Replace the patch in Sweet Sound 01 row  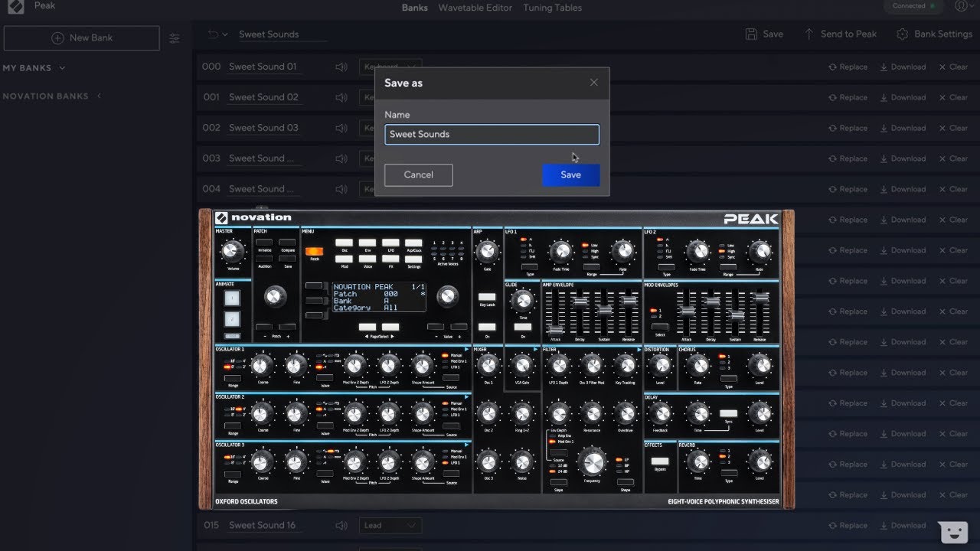tap(848, 67)
